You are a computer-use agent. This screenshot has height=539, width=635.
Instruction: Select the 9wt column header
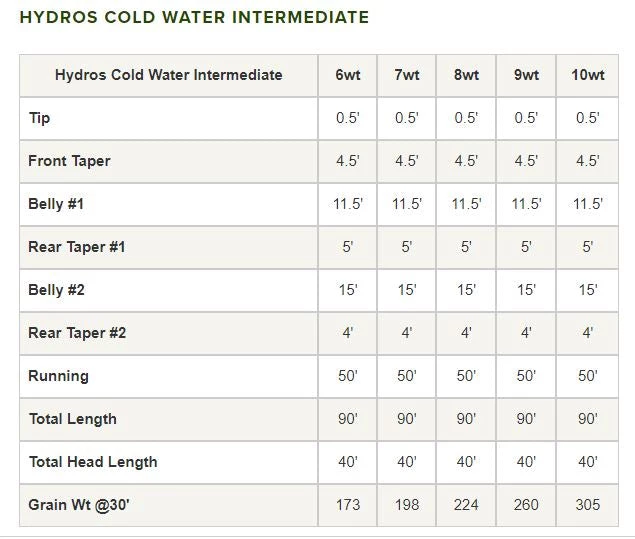526,75
